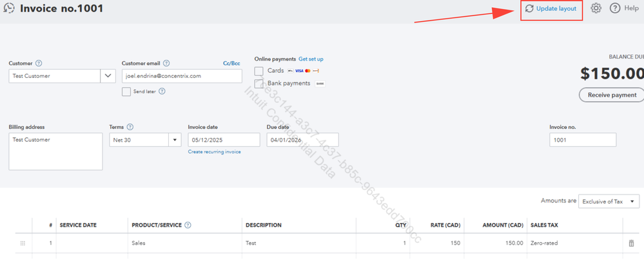Edit the customer email field
The image size is (644, 259).
click(x=182, y=76)
